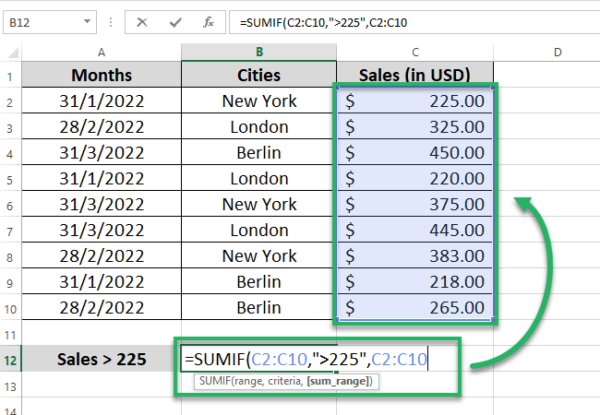600x415 pixels.
Task: Click the Name Box showing B12
Action: (x=50, y=23)
